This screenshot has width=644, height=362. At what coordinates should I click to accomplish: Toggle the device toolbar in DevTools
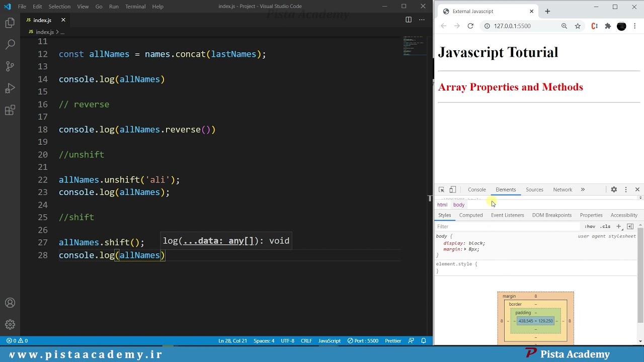(452, 190)
